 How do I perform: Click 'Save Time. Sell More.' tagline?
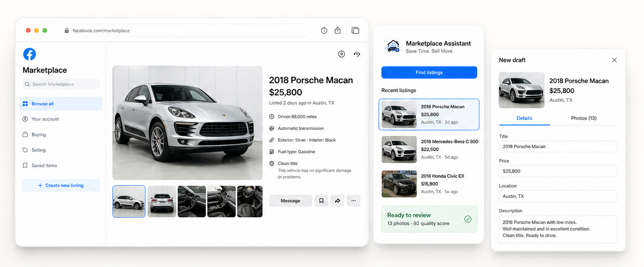coord(430,51)
